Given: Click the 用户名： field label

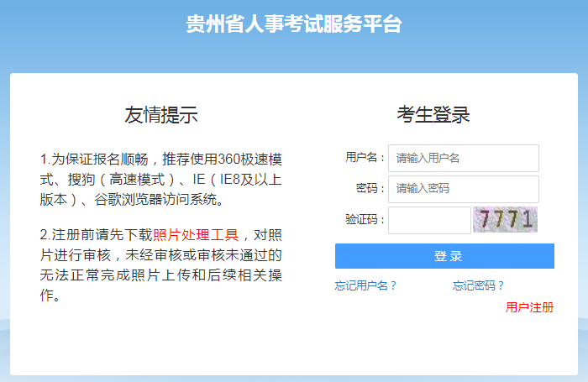Looking at the screenshot, I should coord(365,158).
